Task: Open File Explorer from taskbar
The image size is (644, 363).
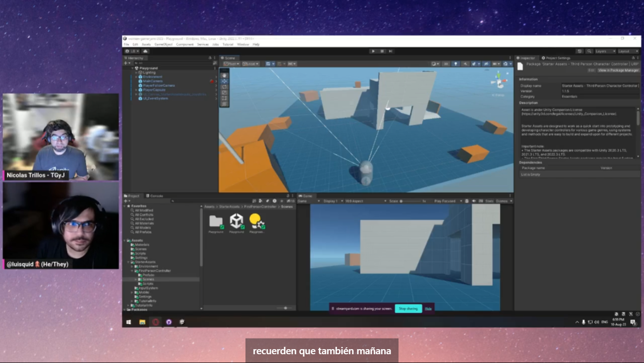Action: point(142,322)
